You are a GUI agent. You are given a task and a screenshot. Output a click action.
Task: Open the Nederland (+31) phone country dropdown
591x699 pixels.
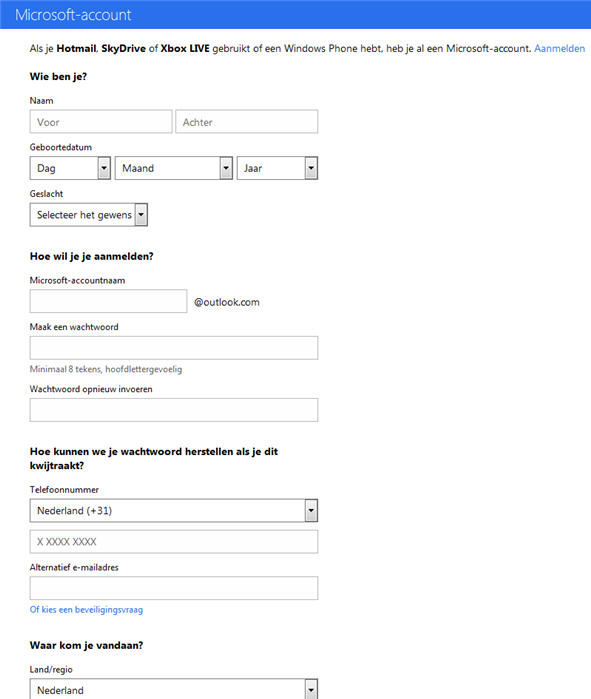(174, 510)
